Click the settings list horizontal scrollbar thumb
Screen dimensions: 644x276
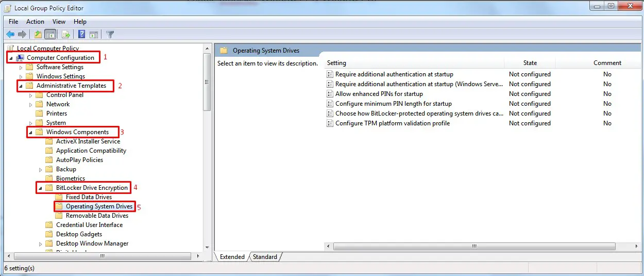(x=474, y=247)
